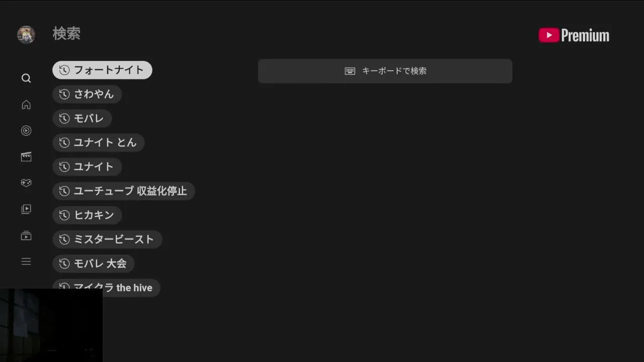The height and width of the screenshot is (362, 644).
Task: Open the Gaming controller icon
Action: click(x=26, y=183)
